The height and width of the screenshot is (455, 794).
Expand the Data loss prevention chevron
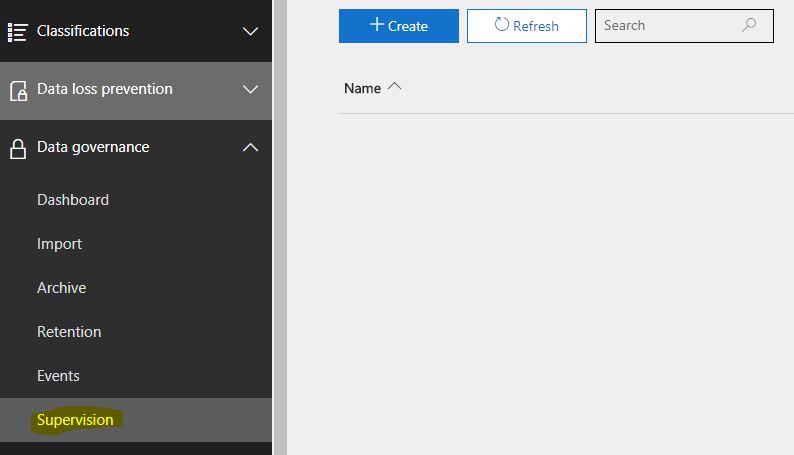[250, 90]
